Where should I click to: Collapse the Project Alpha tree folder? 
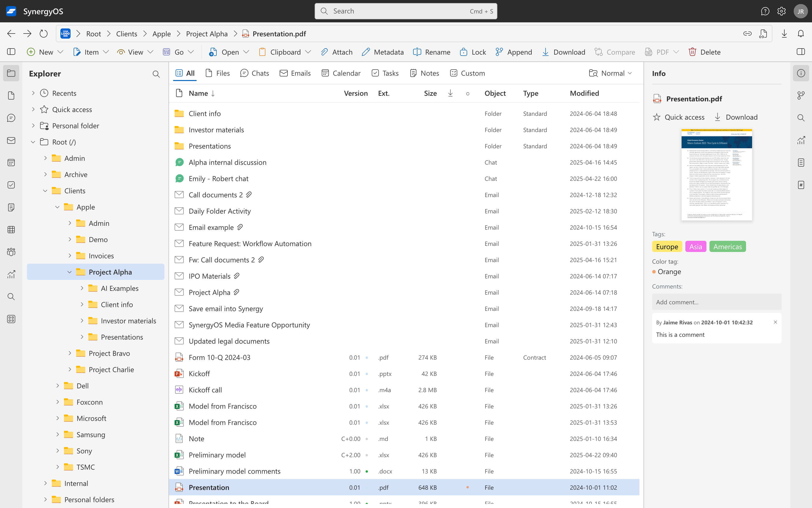click(x=70, y=272)
